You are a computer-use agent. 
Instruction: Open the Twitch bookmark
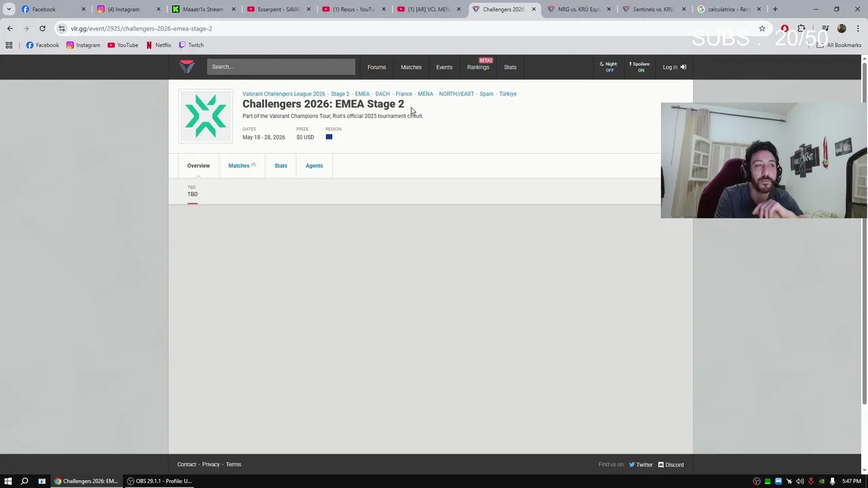coord(191,45)
